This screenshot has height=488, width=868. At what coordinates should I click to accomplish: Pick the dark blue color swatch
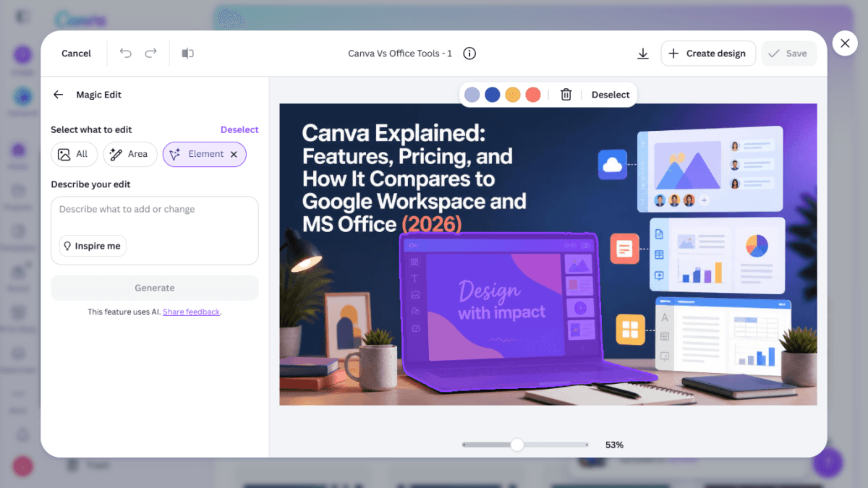[493, 95]
